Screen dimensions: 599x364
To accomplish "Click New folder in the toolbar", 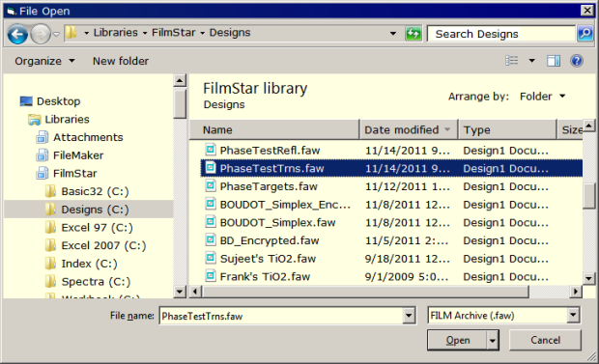I will click(x=121, y=61).
